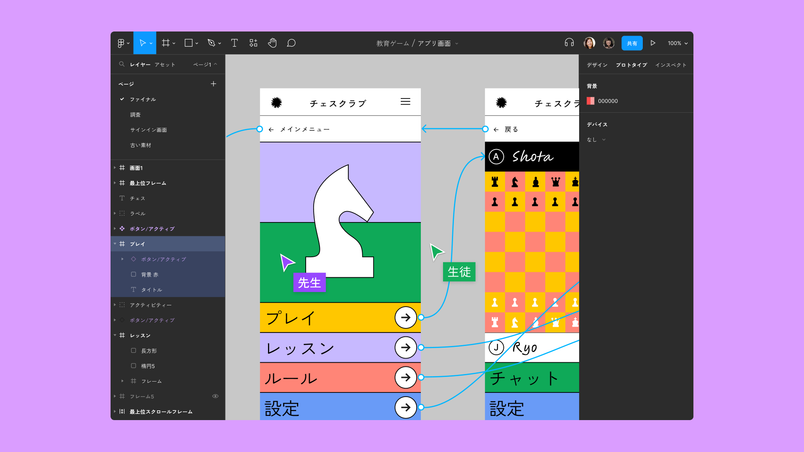Switch to the プロトタイプ tab
The width and height of the screenshot is (804, 452).
pos(631,65)
